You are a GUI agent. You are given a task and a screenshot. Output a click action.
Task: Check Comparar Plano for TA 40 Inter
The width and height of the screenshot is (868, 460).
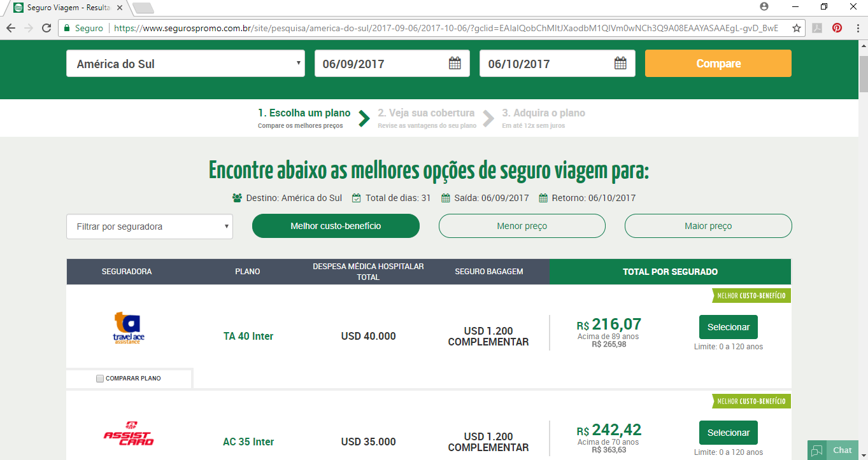coord(100,379)
